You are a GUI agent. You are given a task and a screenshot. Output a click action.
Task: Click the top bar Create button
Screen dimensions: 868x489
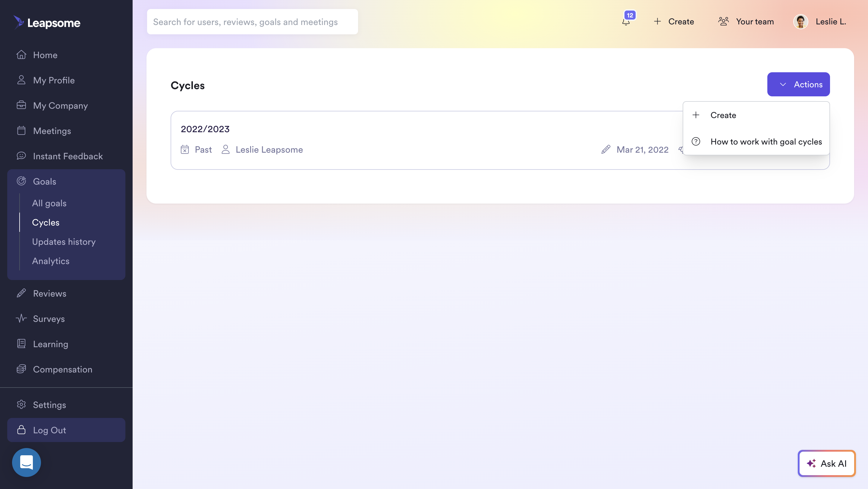click(x=674, y=22)
